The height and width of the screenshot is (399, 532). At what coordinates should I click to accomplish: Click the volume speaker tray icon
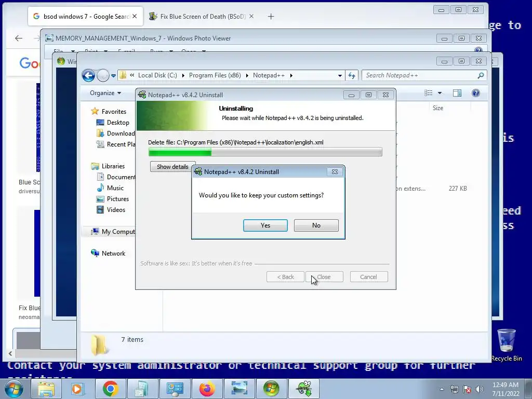479,389
